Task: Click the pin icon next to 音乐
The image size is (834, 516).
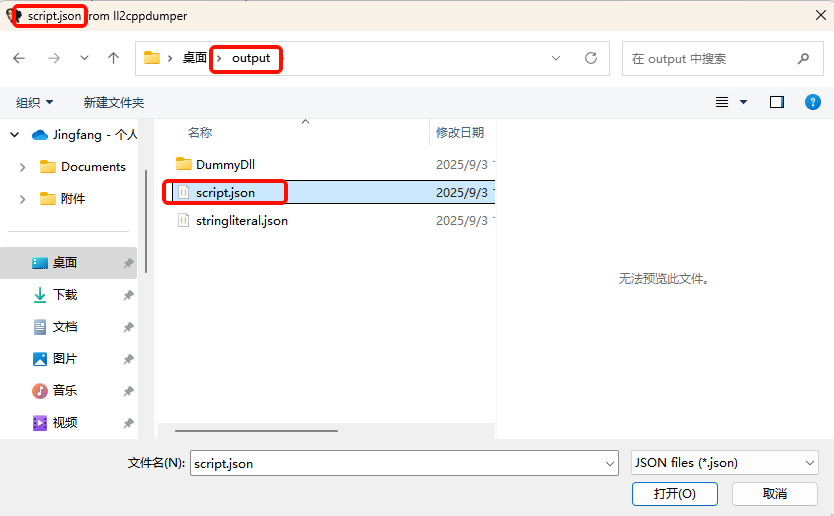Action: (128, 391)
